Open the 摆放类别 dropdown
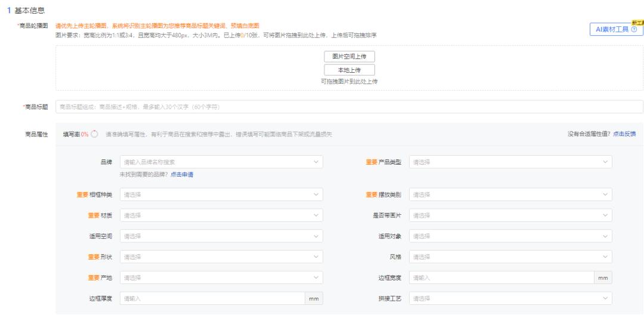Image resolution: width=644 pixels, height=318 pixels. 510,194
